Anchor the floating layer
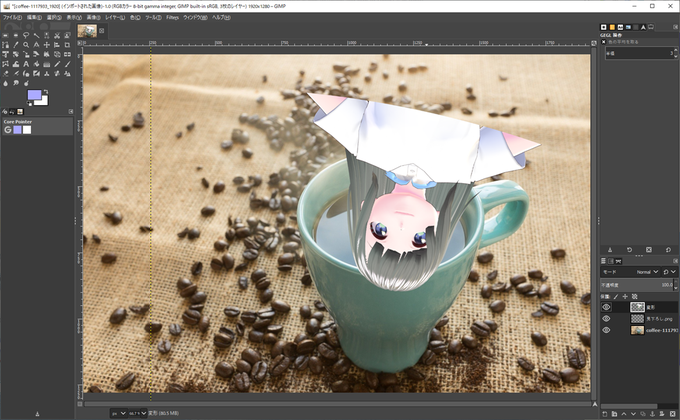Viewport: 680px width, 420px height. (x=652, y=414)
